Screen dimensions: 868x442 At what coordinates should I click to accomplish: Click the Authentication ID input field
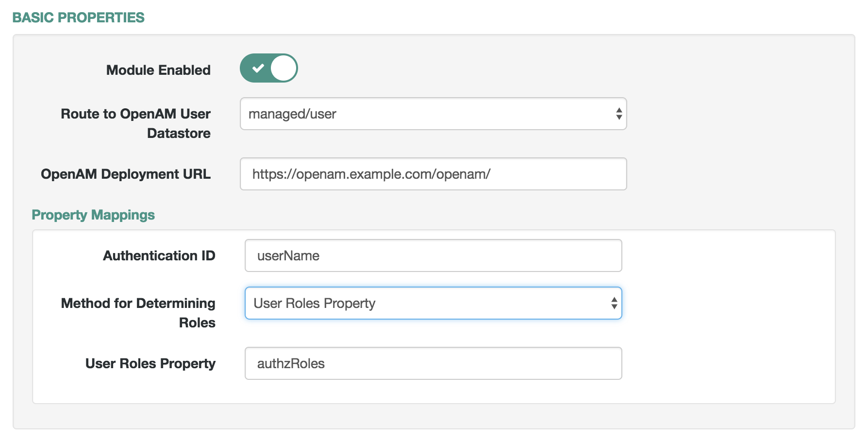pos(433,255)
